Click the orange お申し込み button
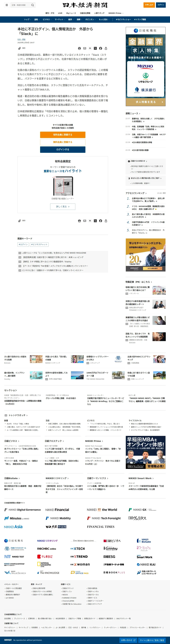 click(x=149, y=5)
